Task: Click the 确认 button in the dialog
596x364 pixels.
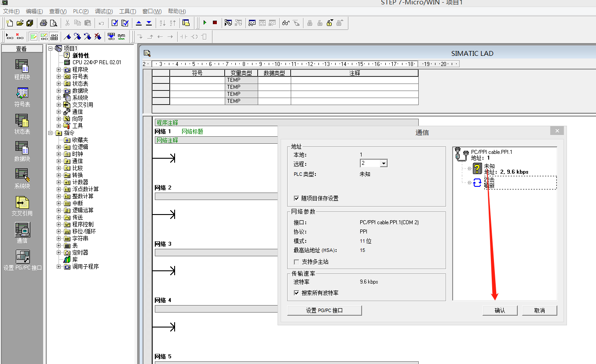Action: [500, 310]
